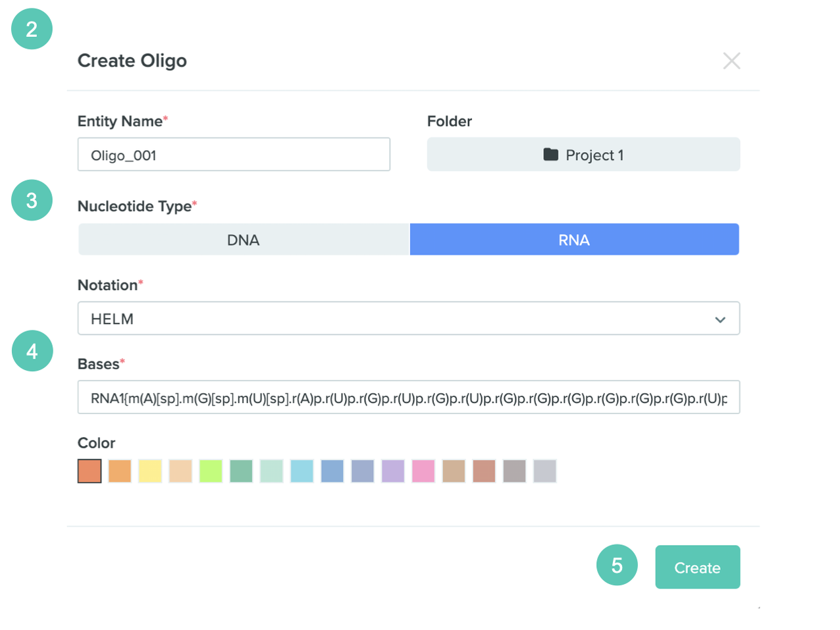Switch nucleotide type to DNA
This screenshot has height=630, width=840.
click(x=244, y=240)
